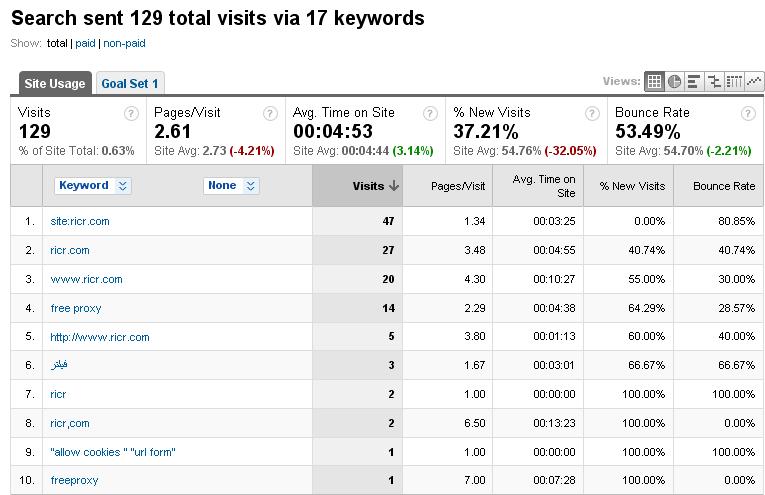Open help for Pages/Visit metric
Viewport: 765px width, 495px height.
click(x=270, y=114)
